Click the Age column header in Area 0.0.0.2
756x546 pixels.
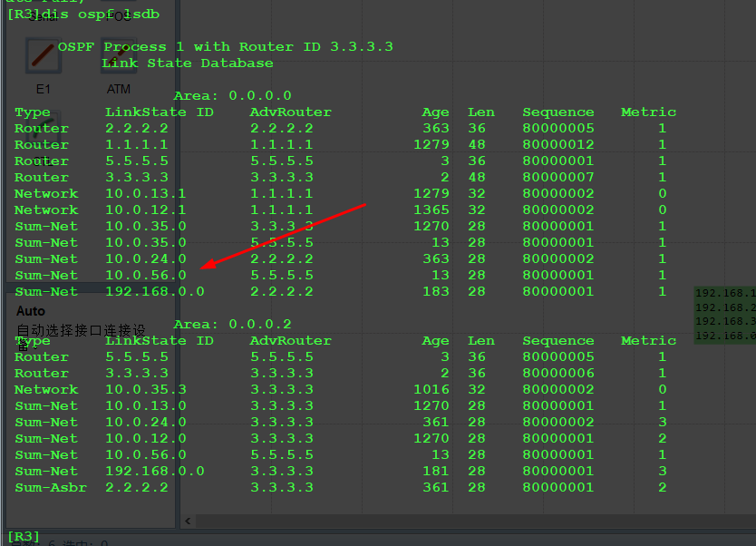[x=436, y=340]
